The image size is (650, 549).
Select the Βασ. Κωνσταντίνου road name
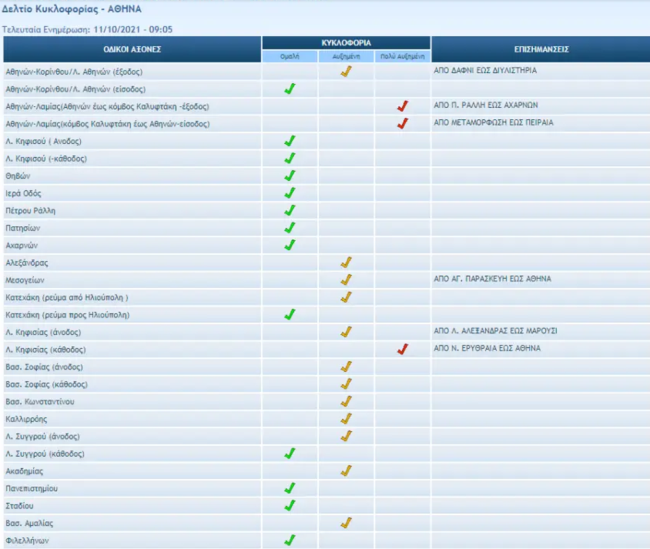pyautogui.click(x=40, y=401)
